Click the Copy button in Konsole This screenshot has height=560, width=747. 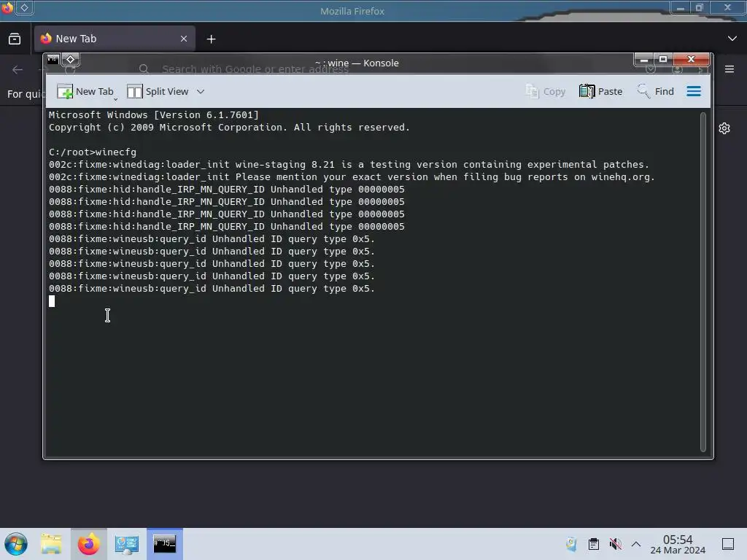pos(546,91)
